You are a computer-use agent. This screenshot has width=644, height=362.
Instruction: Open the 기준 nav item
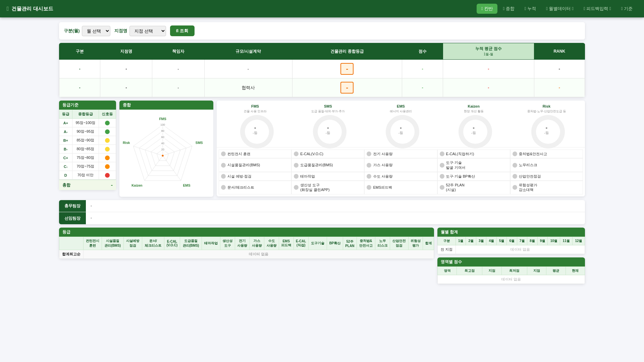point(627,9)
